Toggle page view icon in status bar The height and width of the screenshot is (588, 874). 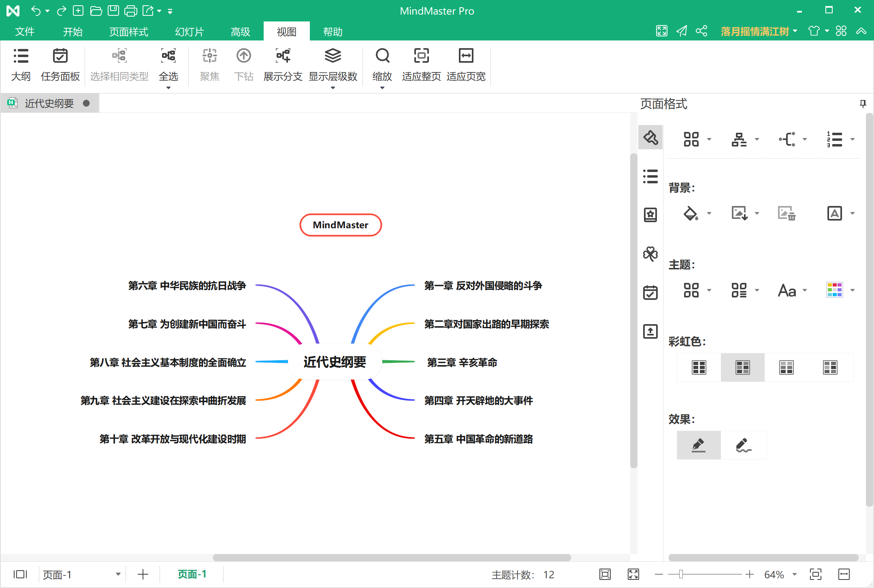pos(20,574)
